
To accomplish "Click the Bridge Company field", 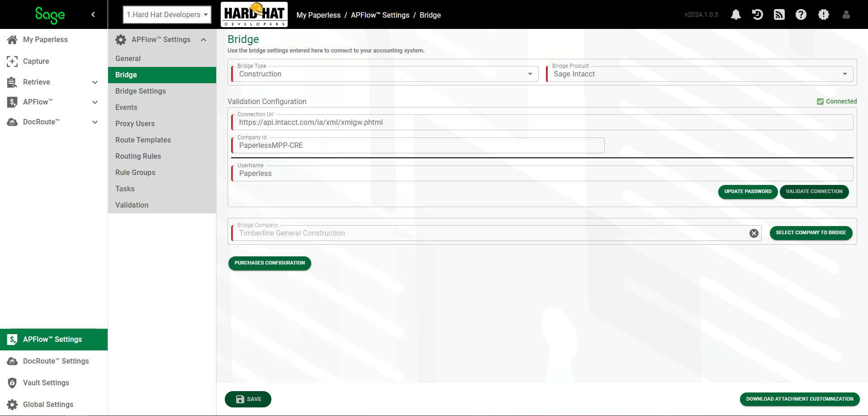I will pyautogui.click(x=496, y=233).
